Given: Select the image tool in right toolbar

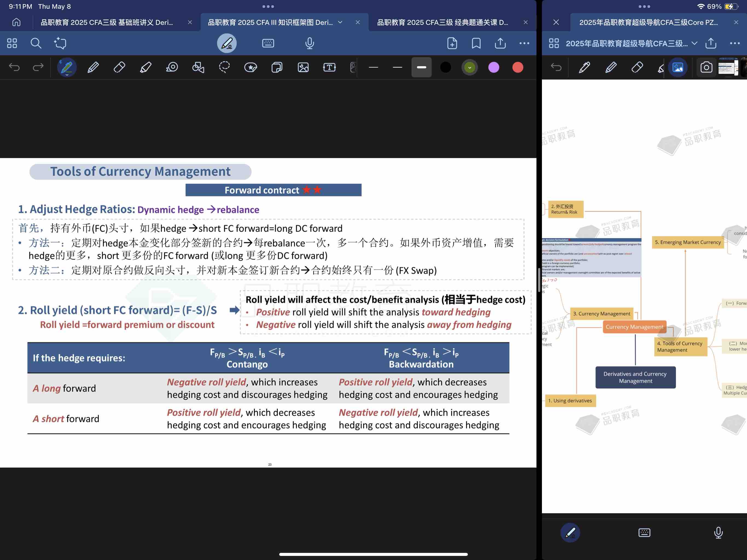Looking at the screenshot, I should [x=678, y=67].
